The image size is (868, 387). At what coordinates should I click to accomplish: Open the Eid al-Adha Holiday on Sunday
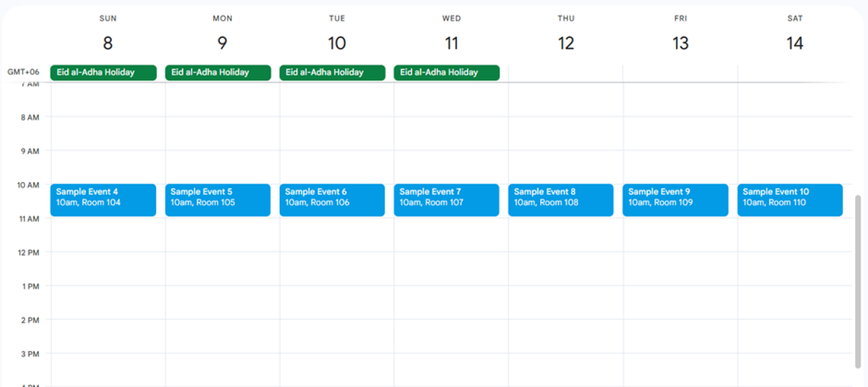click(x=103, y=72)
